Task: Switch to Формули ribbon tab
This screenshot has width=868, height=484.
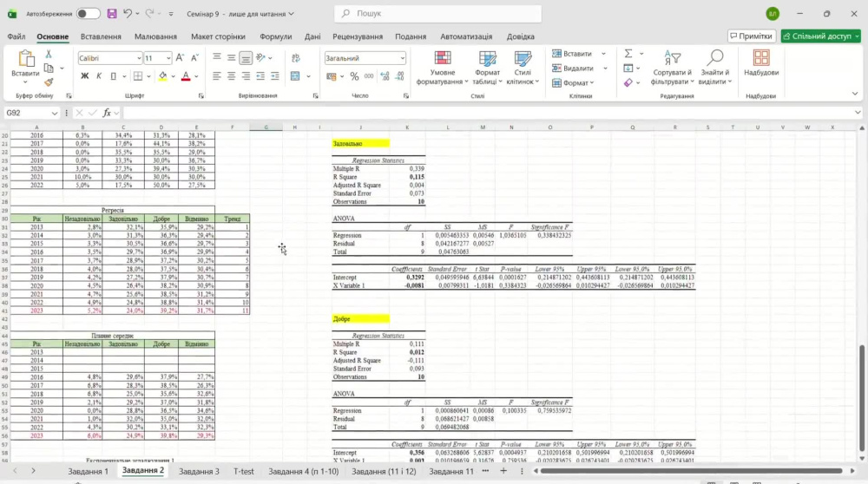Action: point(276,36)
